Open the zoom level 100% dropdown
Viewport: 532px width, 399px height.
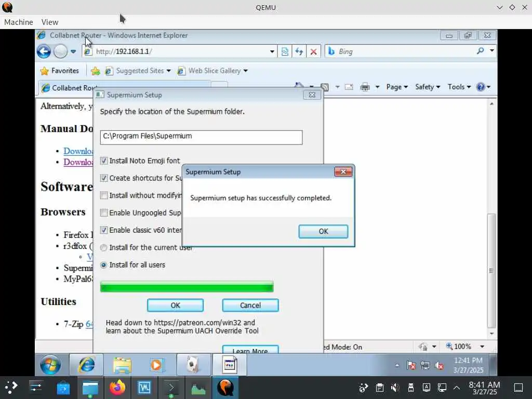482,347
